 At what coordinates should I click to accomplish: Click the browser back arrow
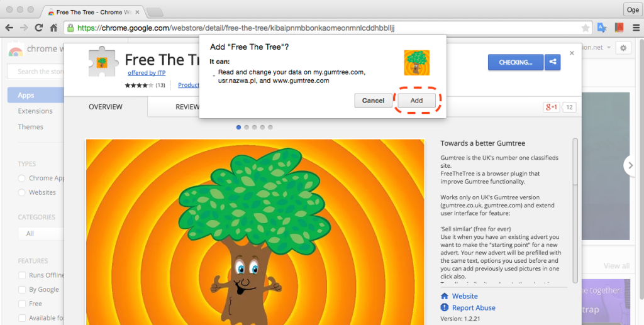tap(9, 28)
